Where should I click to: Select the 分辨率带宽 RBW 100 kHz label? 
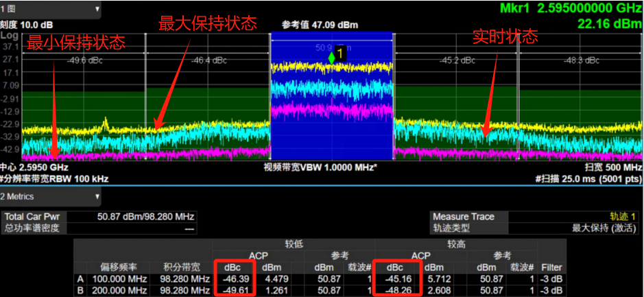coord(40,178)
